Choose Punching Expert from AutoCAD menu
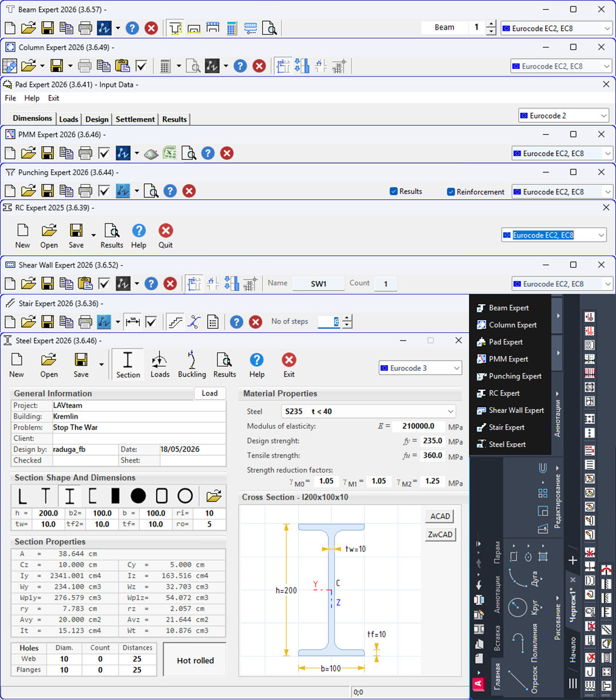 pos(515,376)
